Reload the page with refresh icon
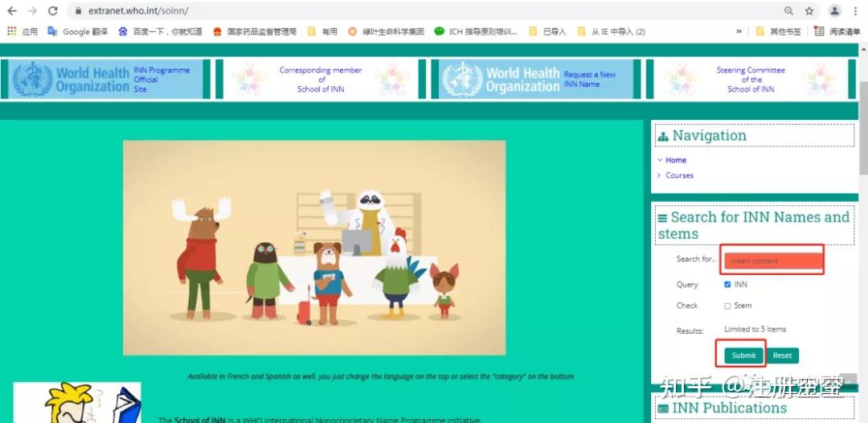 click(52, 11)
